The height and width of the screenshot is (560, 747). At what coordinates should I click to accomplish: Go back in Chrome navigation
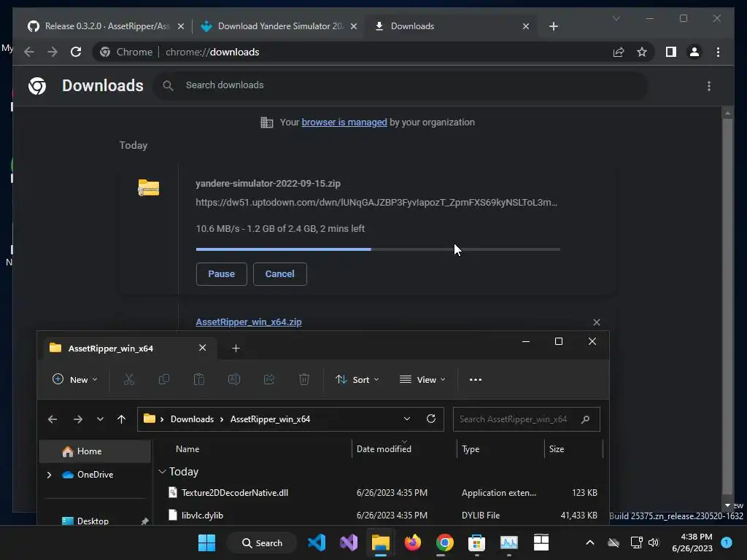click(29, 52)
